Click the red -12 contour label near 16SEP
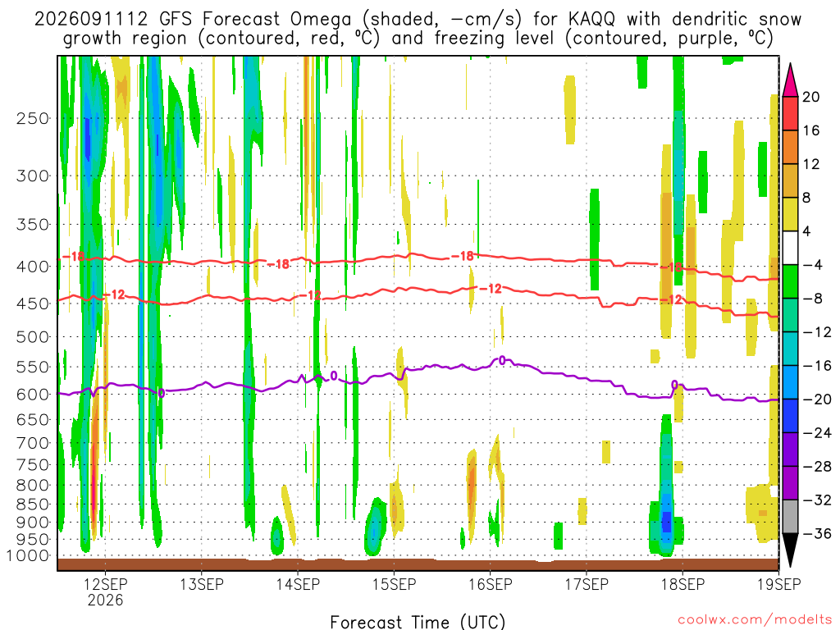Viewport: 840px width, 630px height. (x=491, y=289)
